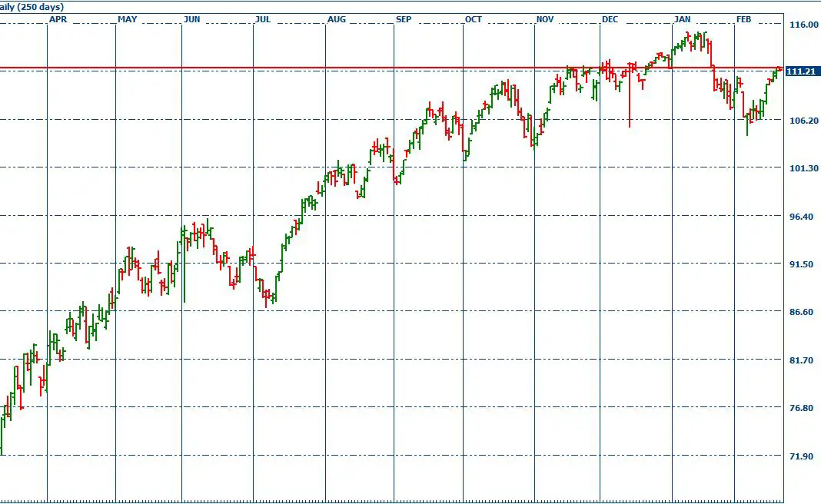Image resolution: width=821 pixels, height=504 pixels.
Task: Click the chart title 'aily (250 days)'
Action: point(32,7)
